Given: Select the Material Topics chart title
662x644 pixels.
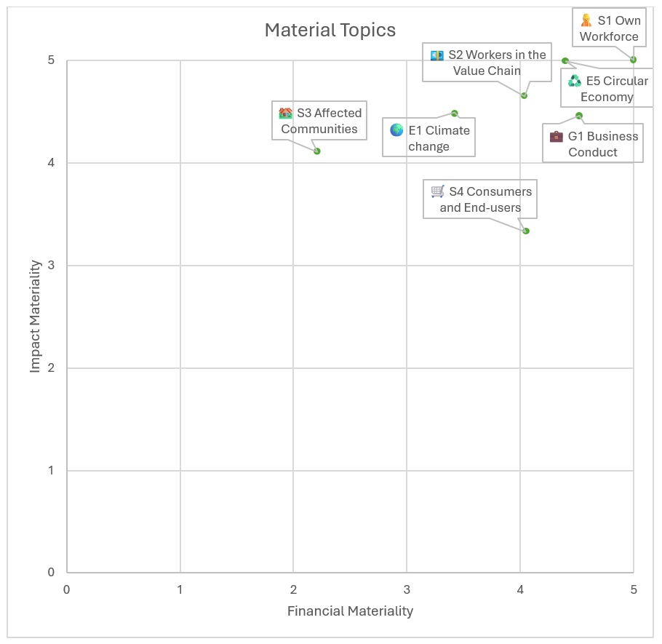Looking at the screenshot, I should coord(330,30).
